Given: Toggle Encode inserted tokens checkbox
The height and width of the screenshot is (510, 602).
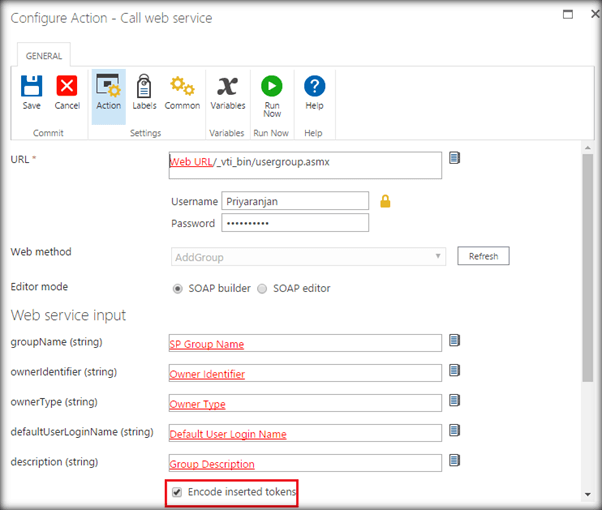Looking at the screenshot, I should 177,492.
